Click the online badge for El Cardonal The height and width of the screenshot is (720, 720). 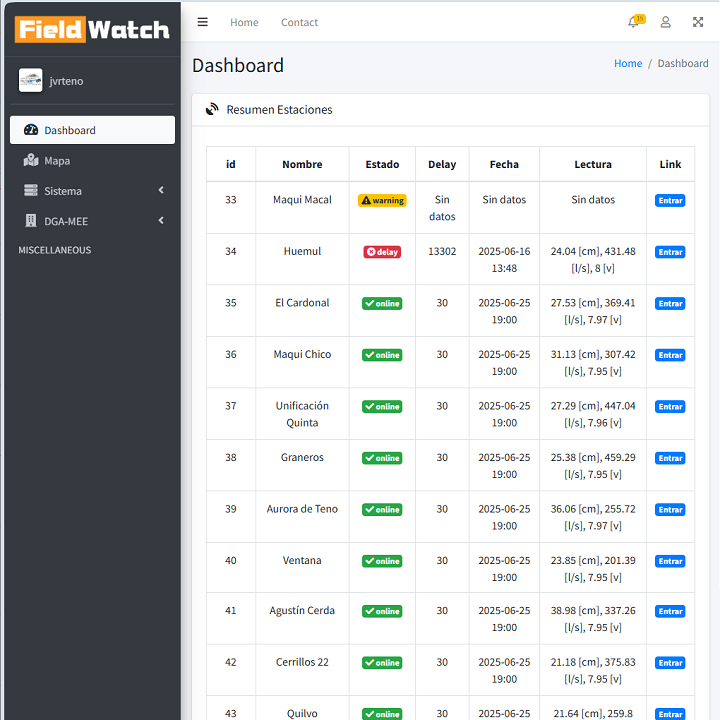(382, 303)
